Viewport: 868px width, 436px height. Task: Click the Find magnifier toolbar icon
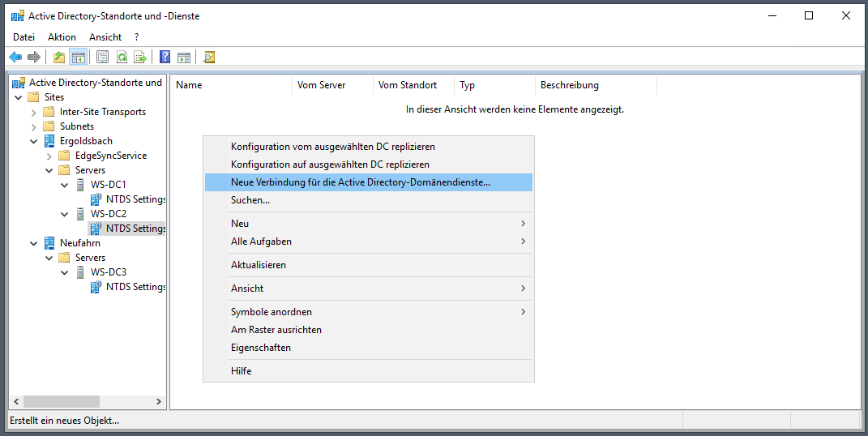point(209,57)
